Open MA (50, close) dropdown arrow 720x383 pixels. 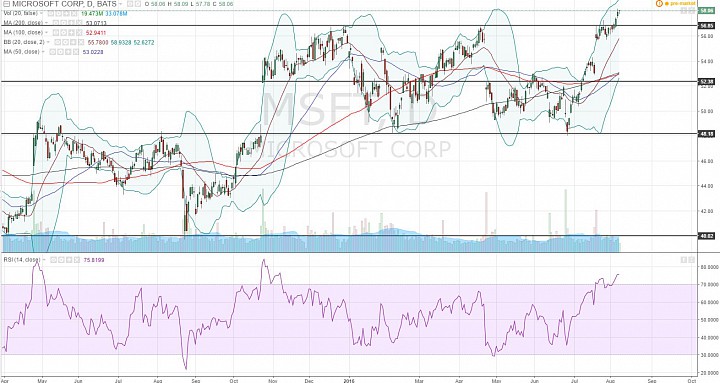43,52
